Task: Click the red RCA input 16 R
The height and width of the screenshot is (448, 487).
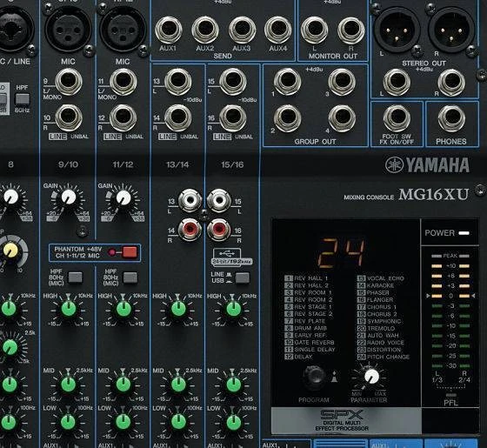Action: point(219,230)
